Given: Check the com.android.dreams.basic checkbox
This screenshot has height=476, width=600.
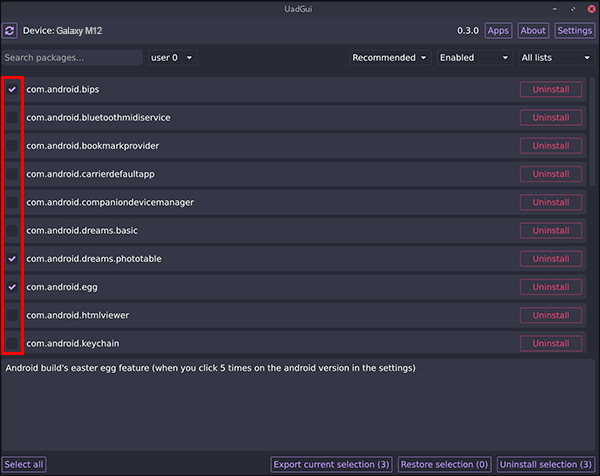Looking at the screenshot, I should click(12, 230).
